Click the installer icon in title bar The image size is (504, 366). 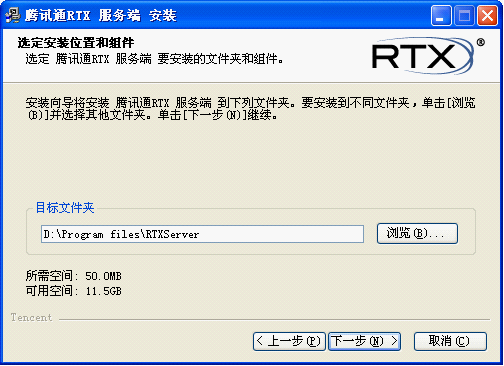click(13, 15)
